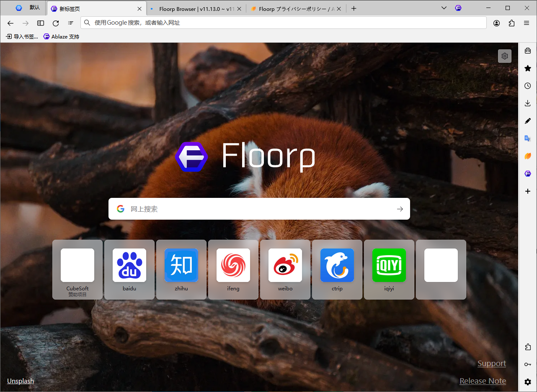Open the ifeng shortcut tile
The width and height of the screenshot is (537, 392).
(x=233, y=269)
